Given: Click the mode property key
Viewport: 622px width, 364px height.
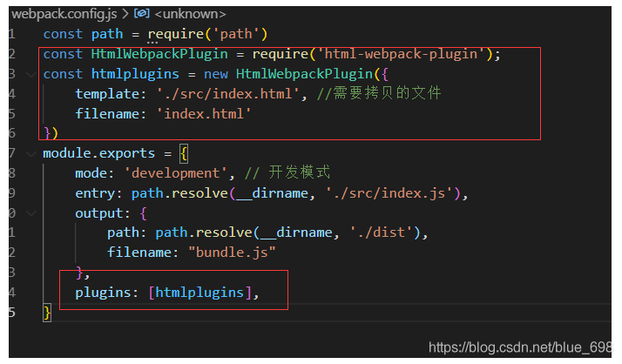Looking at the screenshot, I should (91, 173).
